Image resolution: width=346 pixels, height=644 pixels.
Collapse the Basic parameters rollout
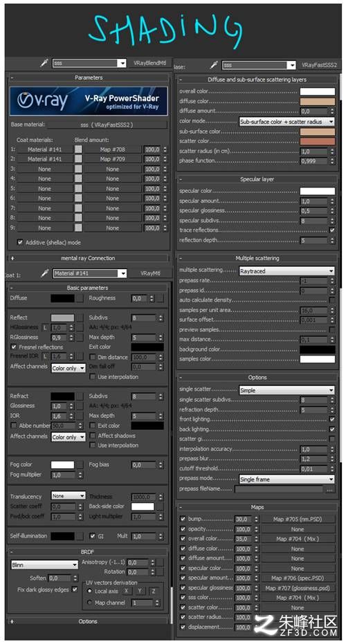click(x=88, y=288)
